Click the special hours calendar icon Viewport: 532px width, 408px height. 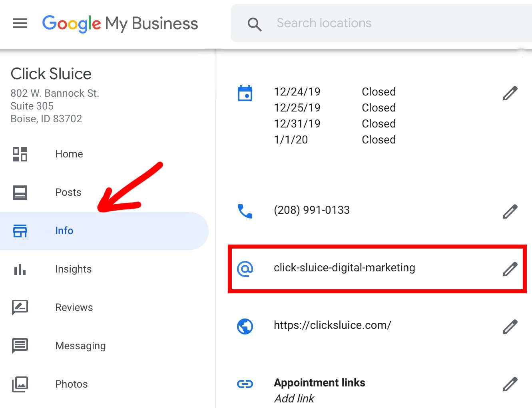(x=245, y=93)
